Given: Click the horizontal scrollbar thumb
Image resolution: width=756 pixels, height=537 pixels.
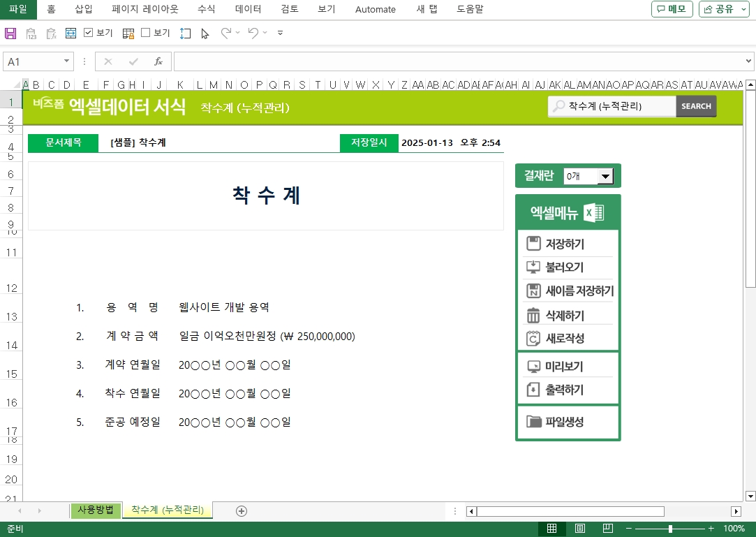Looking at the screenshot, I should pyautogui.click(x=570, y=511).
